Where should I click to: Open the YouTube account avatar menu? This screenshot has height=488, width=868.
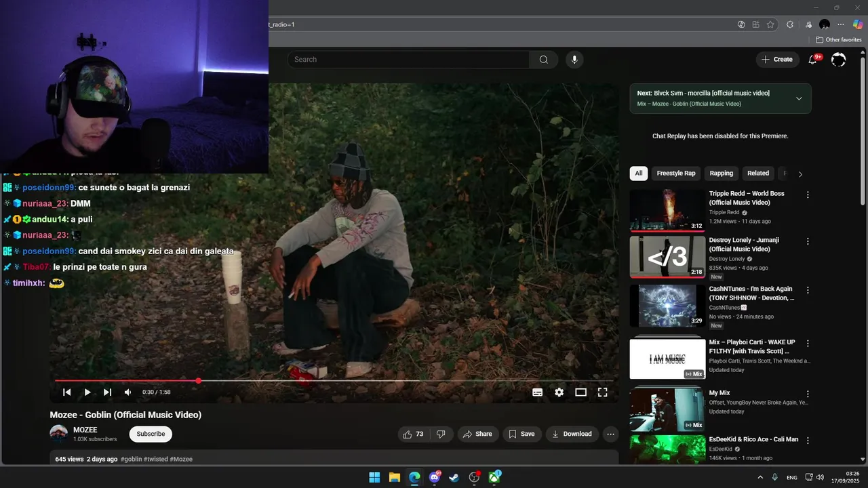coord(839,60)
